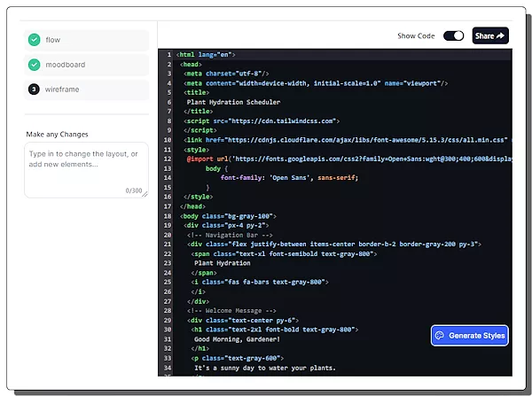Click the Tailwind CDN script URL in code
Viewport: 532px width, 396px height.
[282, 120]
